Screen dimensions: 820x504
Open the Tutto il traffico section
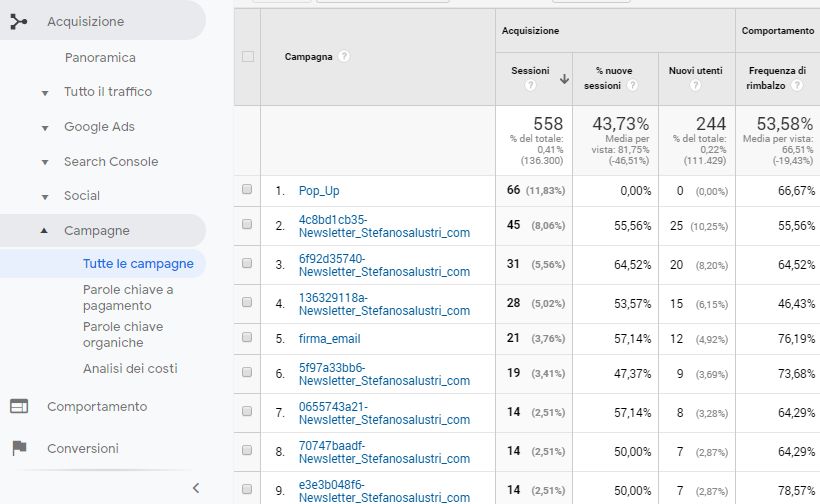point(108,91)
